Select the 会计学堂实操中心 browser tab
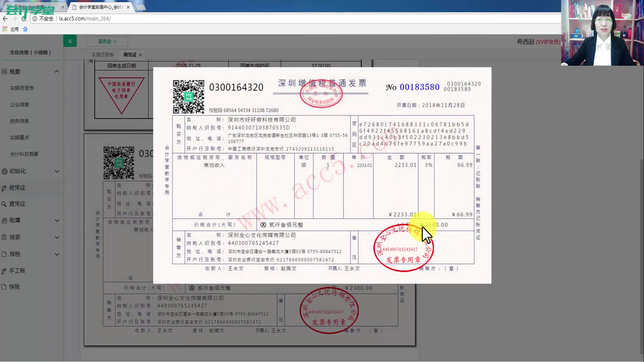644x362 pixels. pyautogui.click(x=101, y=7)
